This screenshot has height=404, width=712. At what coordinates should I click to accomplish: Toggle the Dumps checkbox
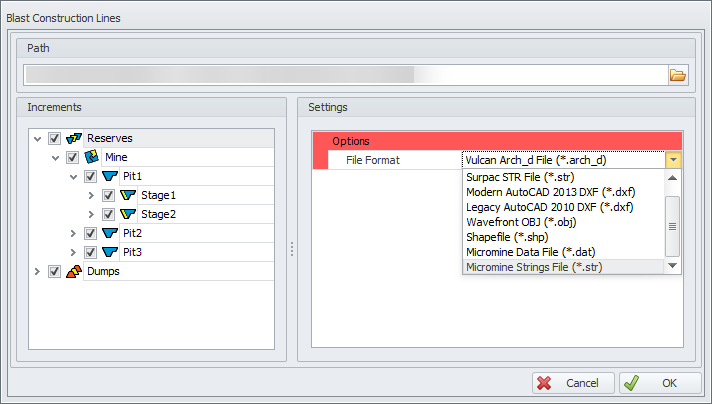point(54,271)
